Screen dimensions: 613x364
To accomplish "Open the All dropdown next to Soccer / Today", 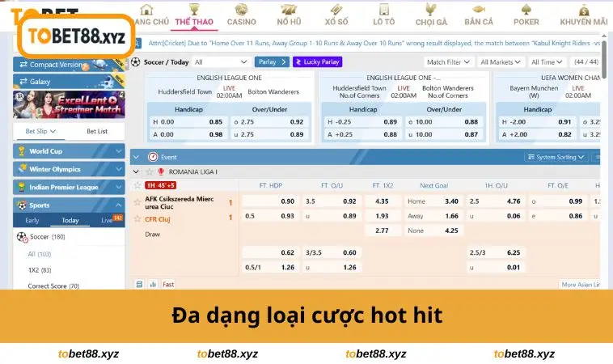I will [221, 61].
